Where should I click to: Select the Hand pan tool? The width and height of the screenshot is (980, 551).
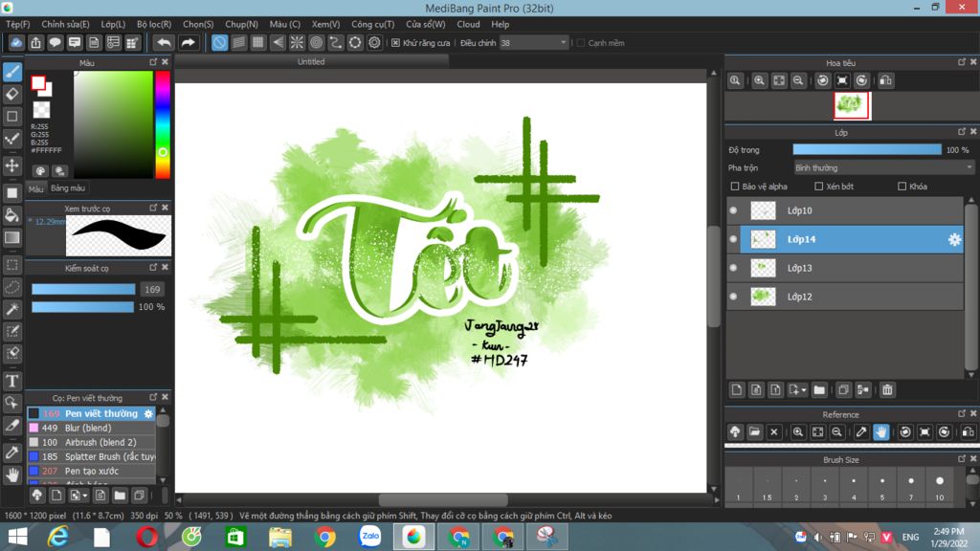click(x=12, y=474)
